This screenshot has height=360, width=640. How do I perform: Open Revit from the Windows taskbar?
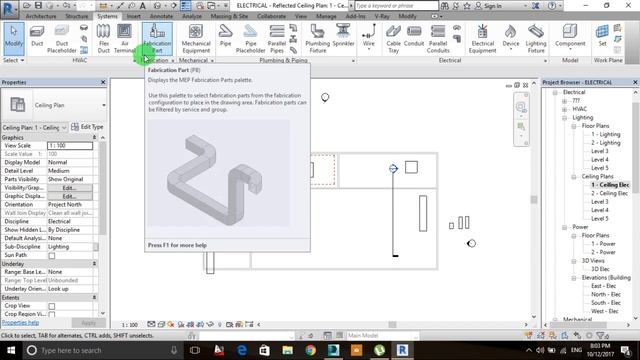pos(402,350)
